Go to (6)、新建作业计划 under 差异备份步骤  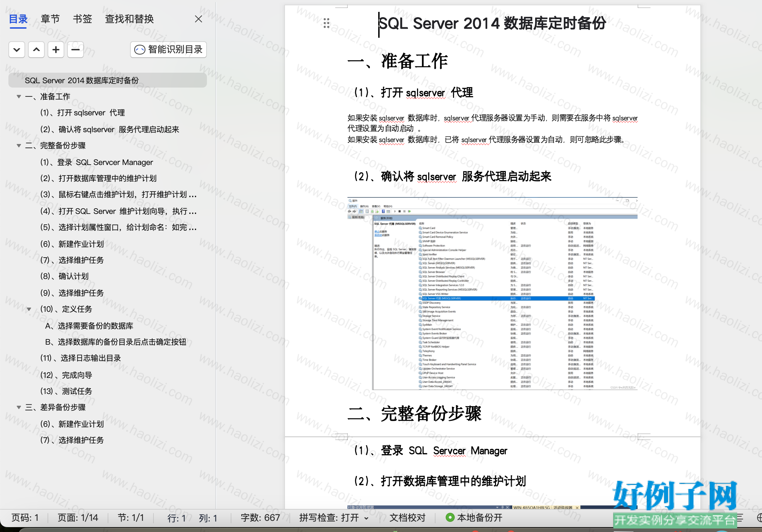tap(72, 424)
